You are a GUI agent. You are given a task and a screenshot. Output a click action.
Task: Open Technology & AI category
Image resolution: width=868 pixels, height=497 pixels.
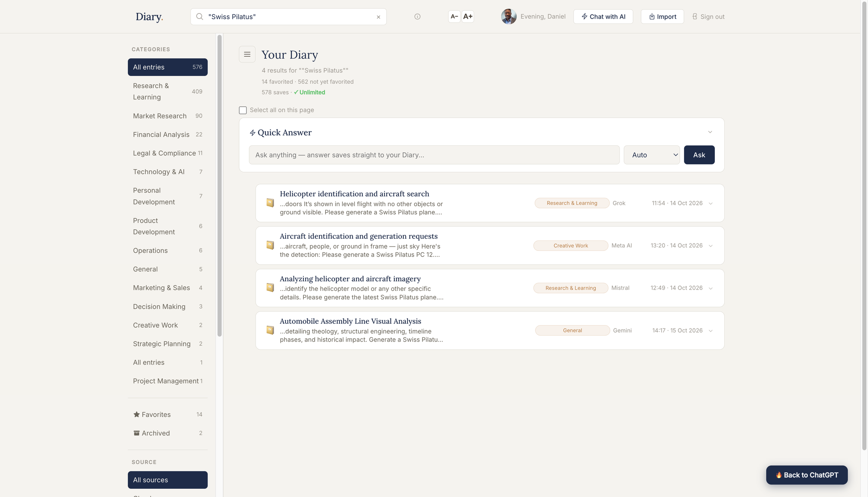pos(168,172)
